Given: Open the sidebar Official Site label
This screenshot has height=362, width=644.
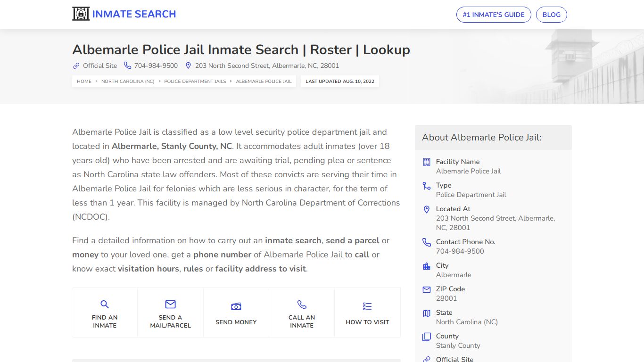Looking at the screenshot, I should [454, 359].
